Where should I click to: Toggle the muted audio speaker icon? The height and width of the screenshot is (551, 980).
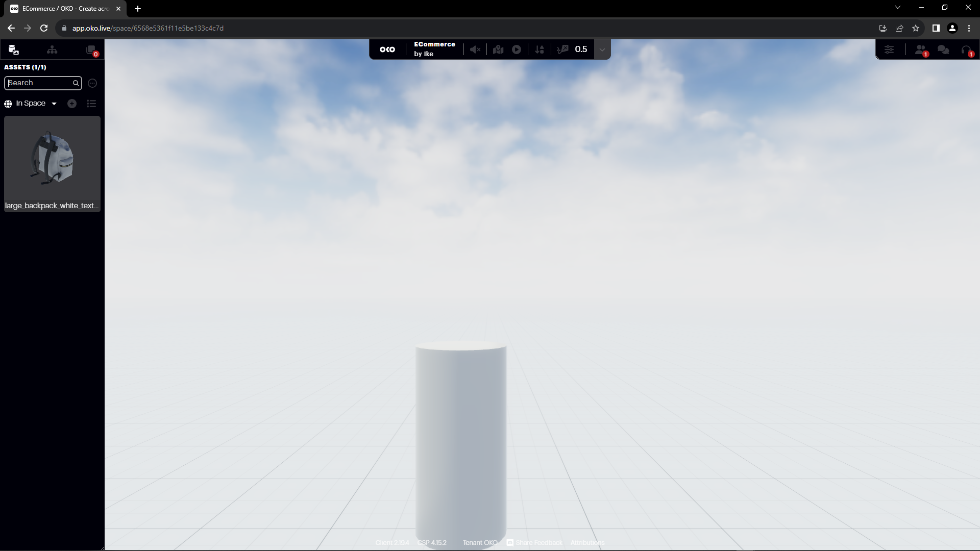(475, 49)
